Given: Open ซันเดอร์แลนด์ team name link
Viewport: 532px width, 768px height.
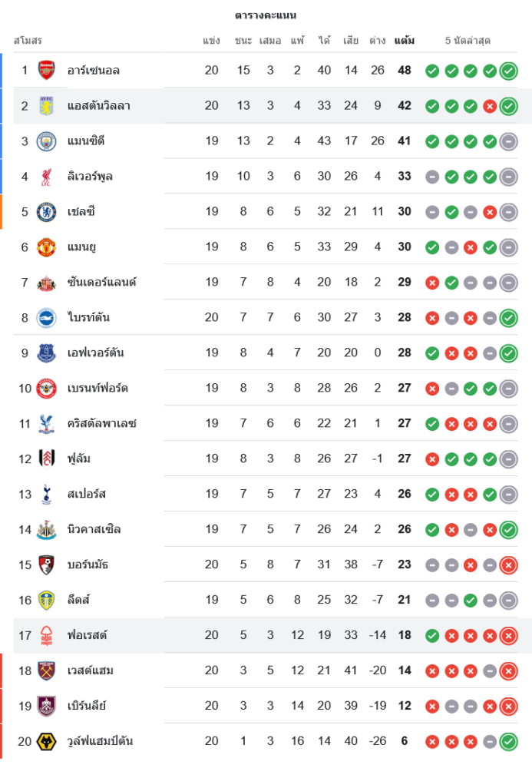Looking at the screenshot, I should click(101, 283).
